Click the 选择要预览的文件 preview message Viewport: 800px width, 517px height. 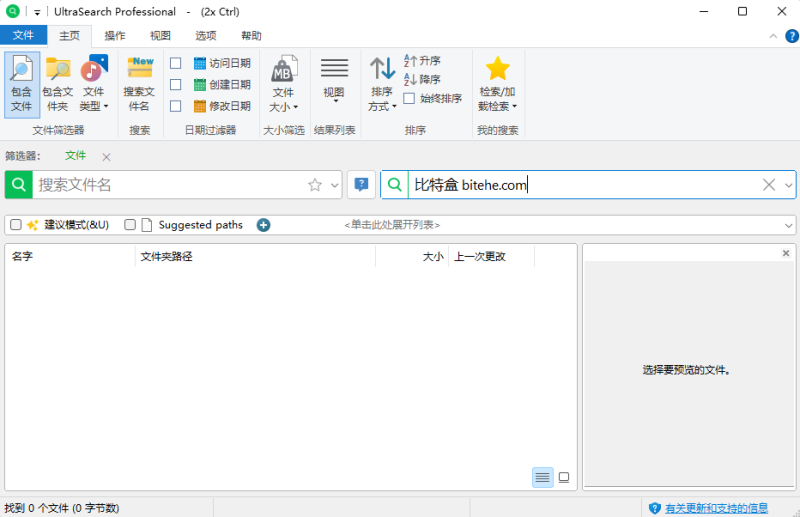(686, 370)
